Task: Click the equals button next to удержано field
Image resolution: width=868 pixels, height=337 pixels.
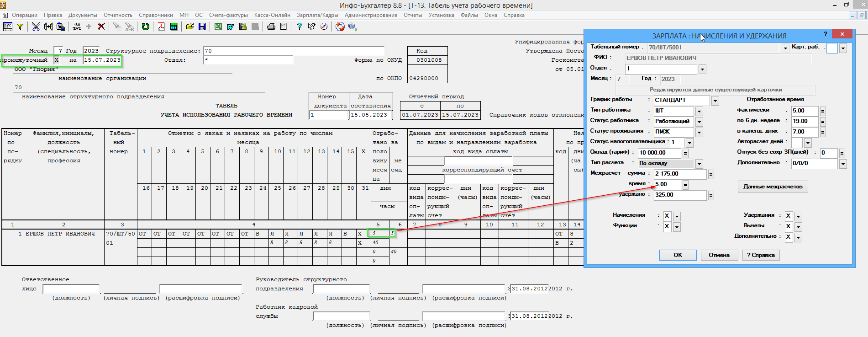Action: tap(711, 195)
